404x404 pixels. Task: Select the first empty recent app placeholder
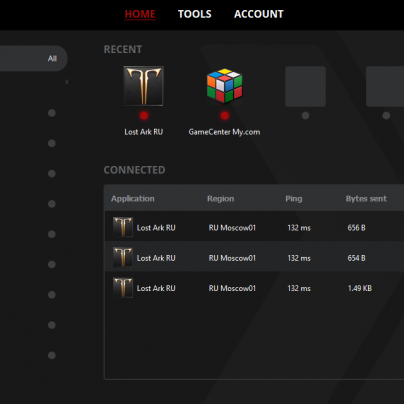(x=305, y=86)
